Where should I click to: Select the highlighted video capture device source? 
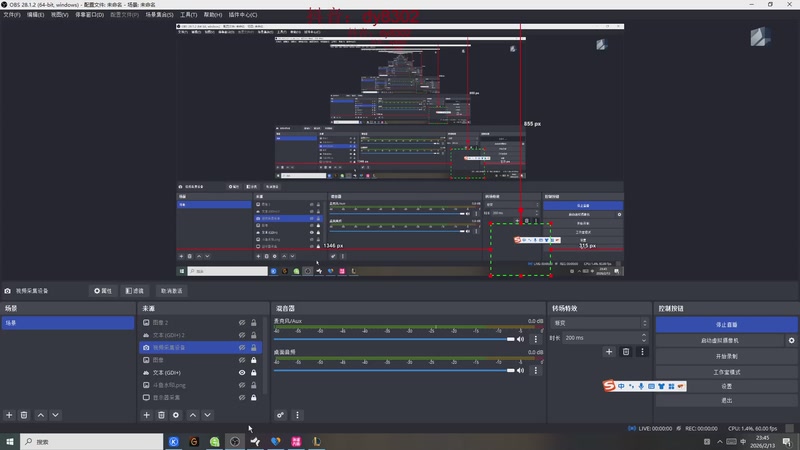(x=201, y=347)
